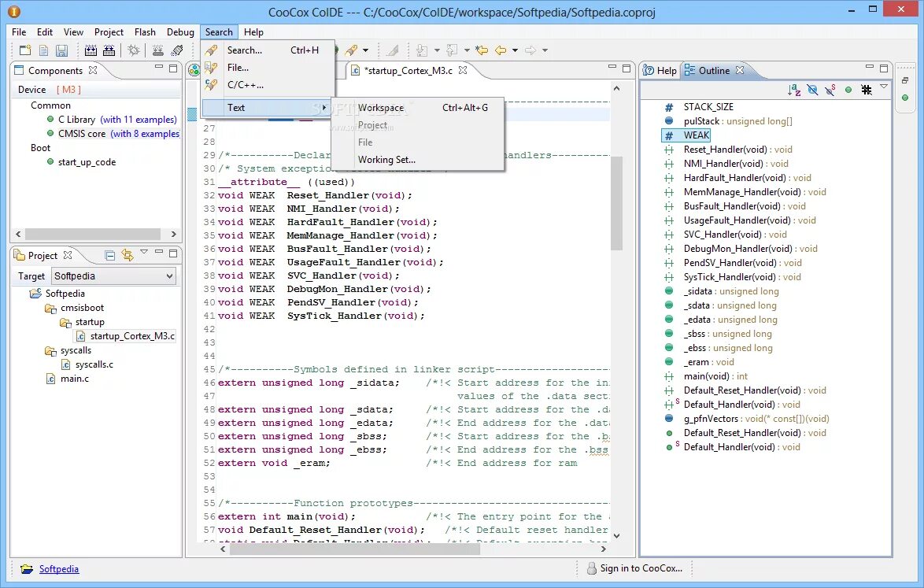The width and height of the screenshot is (924, 588).
Task: Select Workspace in Text submenu
Action: (x=417, y=108)
